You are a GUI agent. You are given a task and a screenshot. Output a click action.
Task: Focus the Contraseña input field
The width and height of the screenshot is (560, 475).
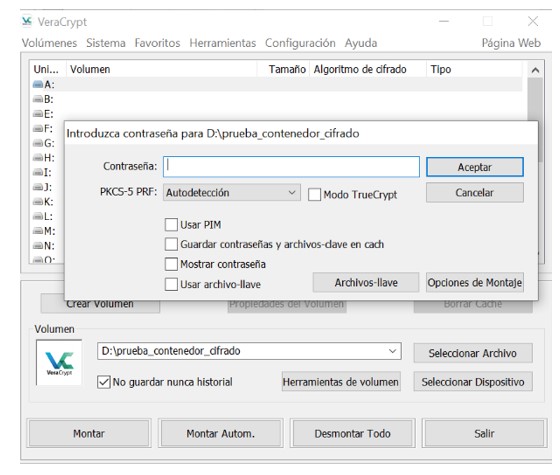(291, 166)
